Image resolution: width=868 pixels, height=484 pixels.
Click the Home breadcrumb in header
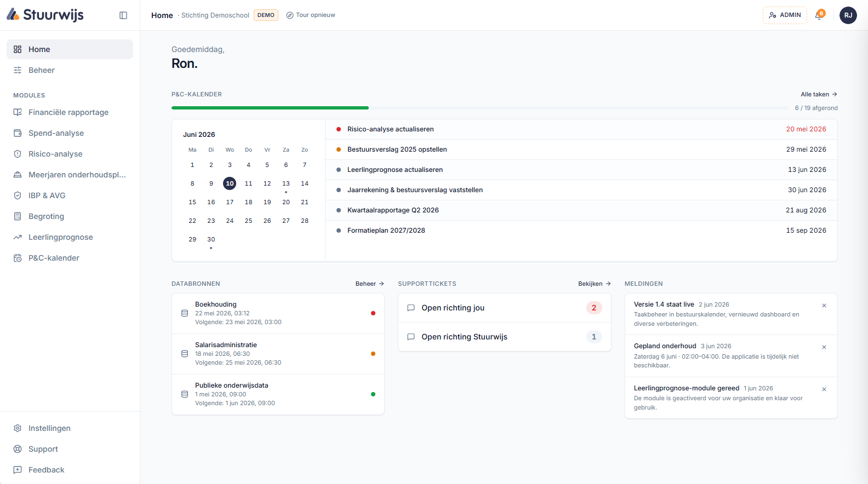[162, 15]
